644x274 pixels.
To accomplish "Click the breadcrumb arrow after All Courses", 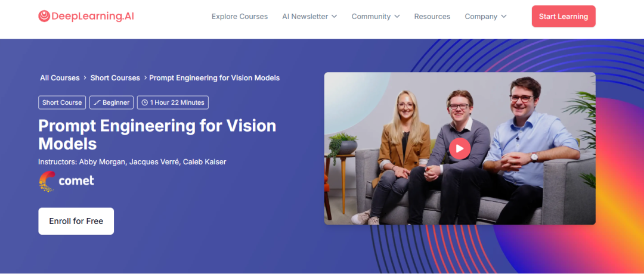I will tap(85, 78).
